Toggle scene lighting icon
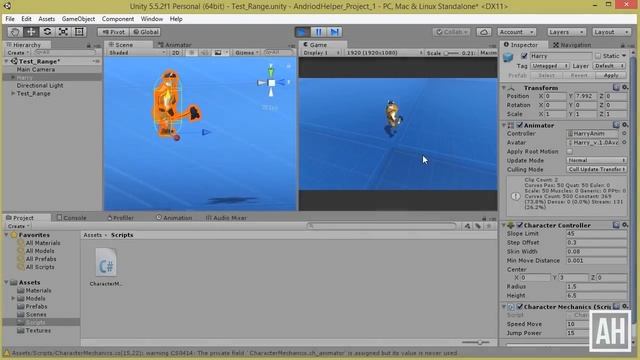 point(191,53)
